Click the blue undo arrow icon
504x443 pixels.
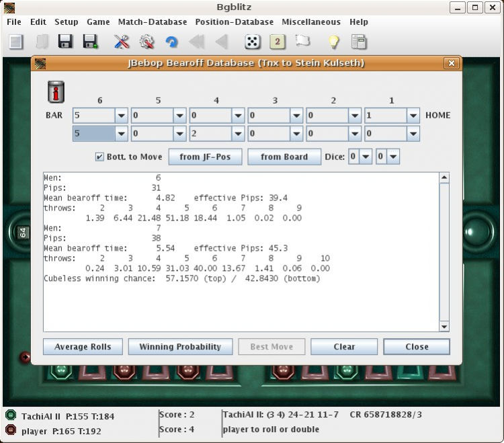click(x=171, y=42)
